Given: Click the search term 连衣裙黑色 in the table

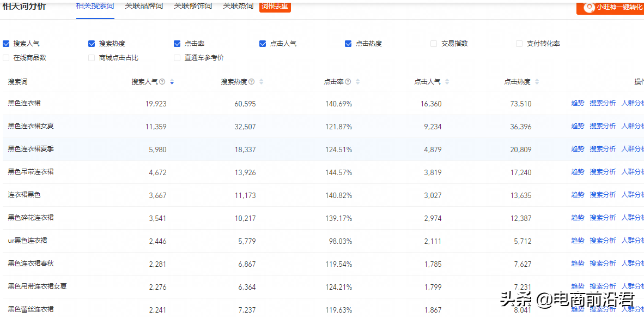Looking at the screenshot, I should click(x=22, y=194).
